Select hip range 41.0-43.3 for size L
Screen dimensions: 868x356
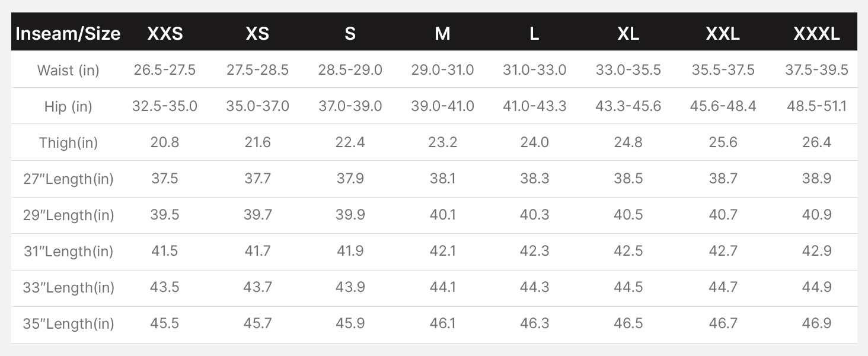point(534,106)
